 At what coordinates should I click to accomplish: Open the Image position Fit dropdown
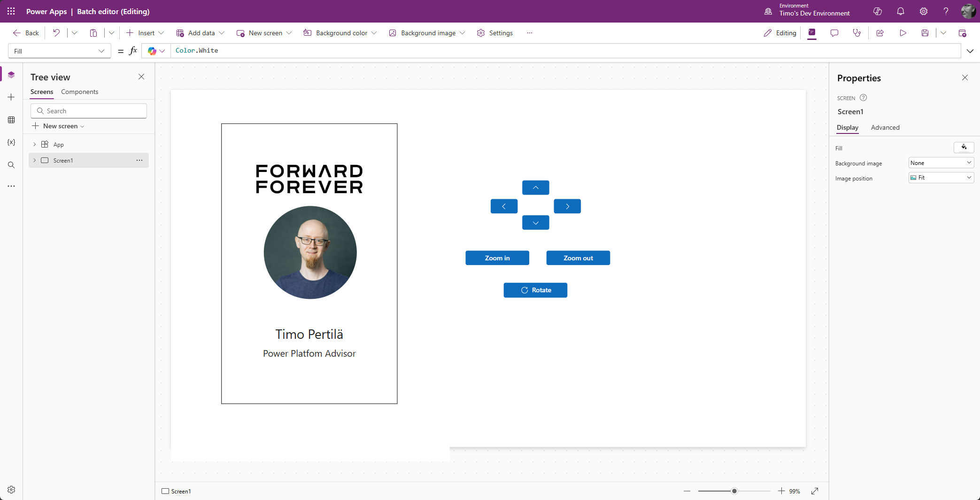click(941, 178)
